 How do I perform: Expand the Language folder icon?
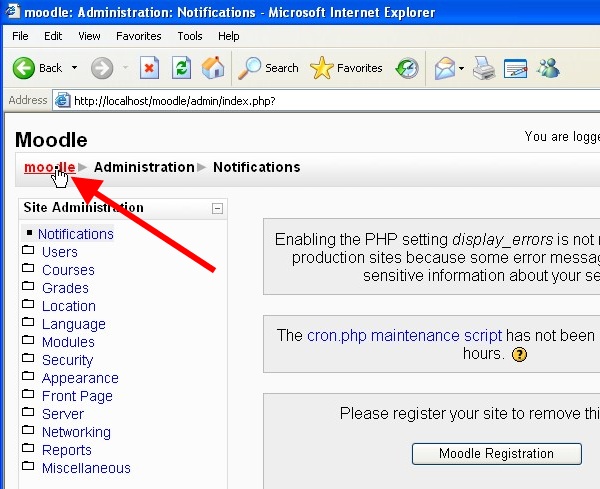pos(28,321)
